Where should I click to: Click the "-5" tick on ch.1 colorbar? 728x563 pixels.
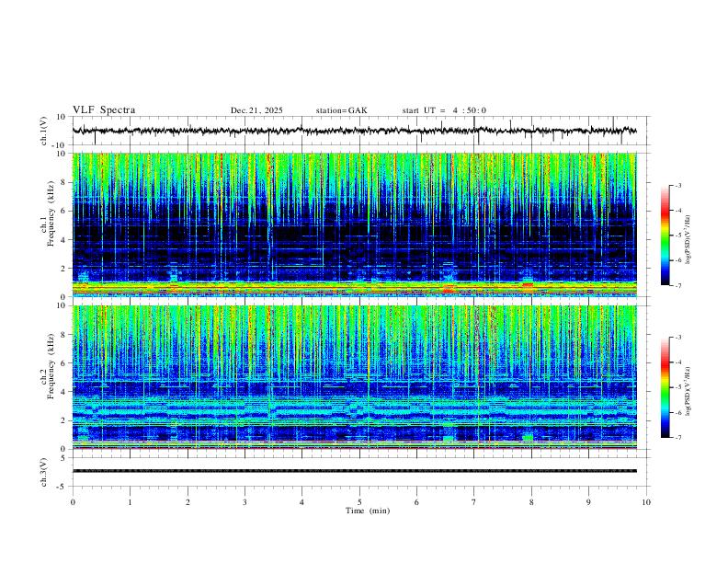678,236
